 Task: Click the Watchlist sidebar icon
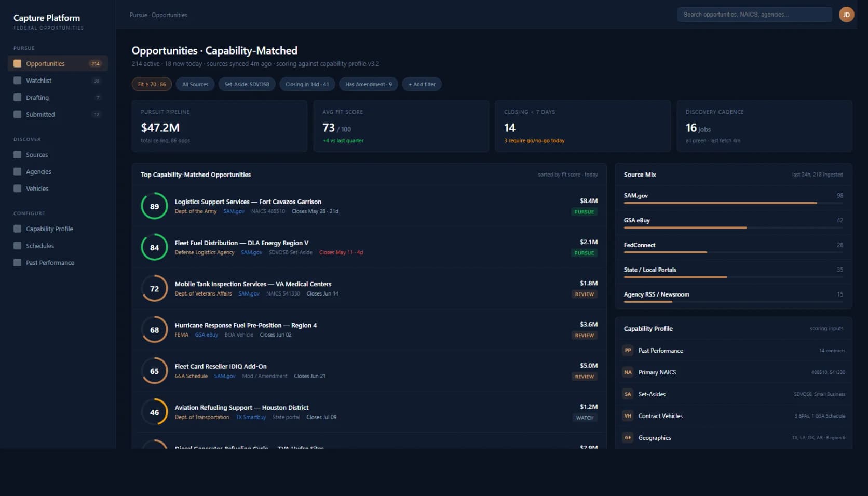(x=18, y=81)
